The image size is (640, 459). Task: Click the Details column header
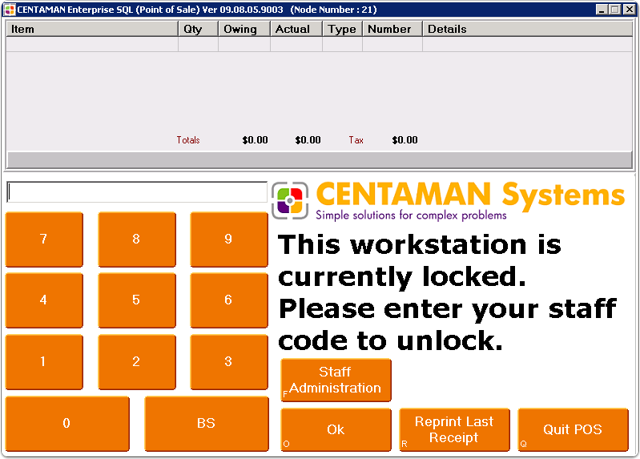pos(527,29)
